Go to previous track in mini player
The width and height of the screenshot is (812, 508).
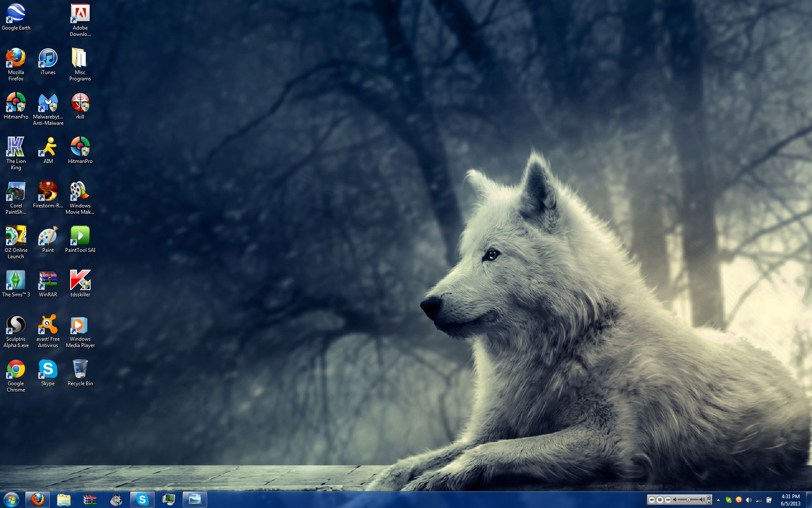click(652, 500)
